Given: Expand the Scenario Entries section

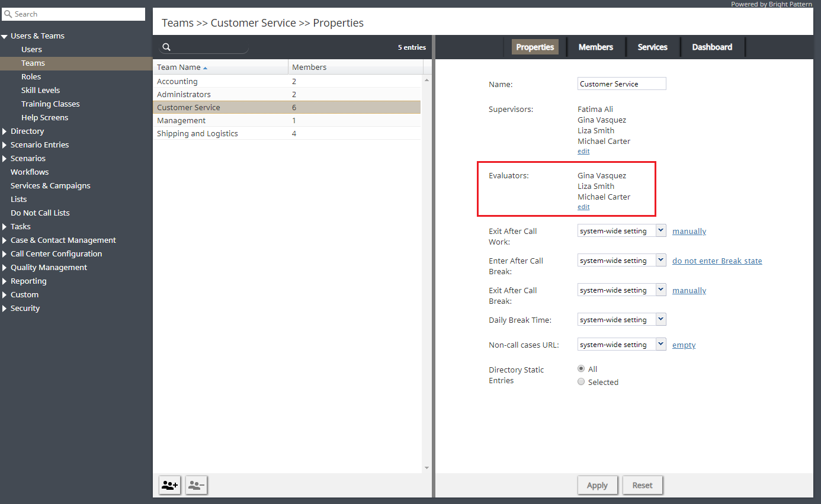Looking at the screenshot, I should (4, 145).
